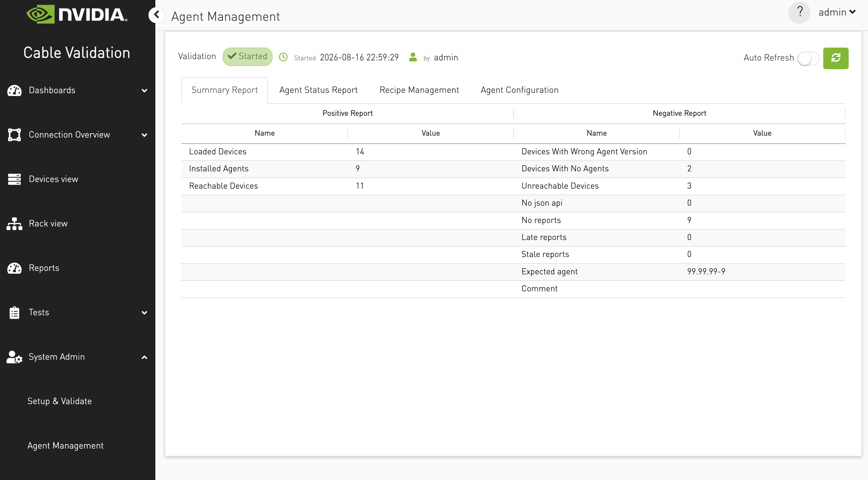This screenshot has height=480, width=868.
Task: Click the Cable Validation sidebar title
Action: [77, 52]
